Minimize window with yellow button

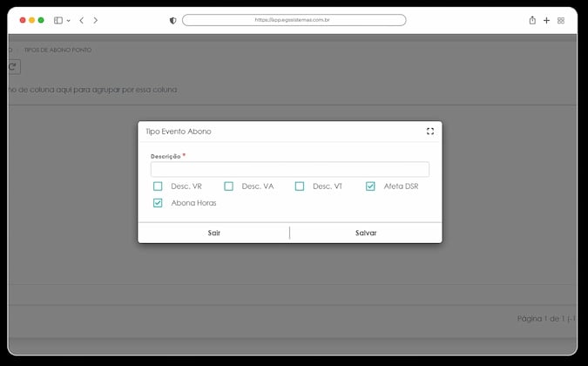pyautogui.click(x=32, y=20)
